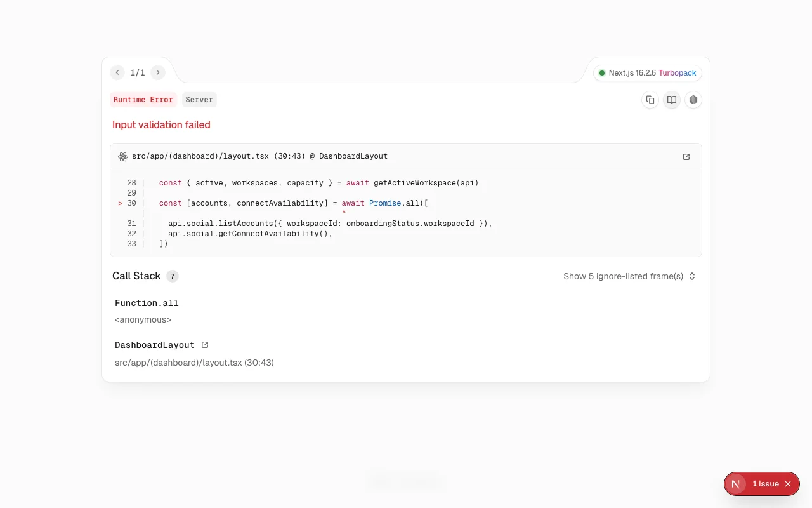Click Next.js N logo in issue badge

click(736, 484)
